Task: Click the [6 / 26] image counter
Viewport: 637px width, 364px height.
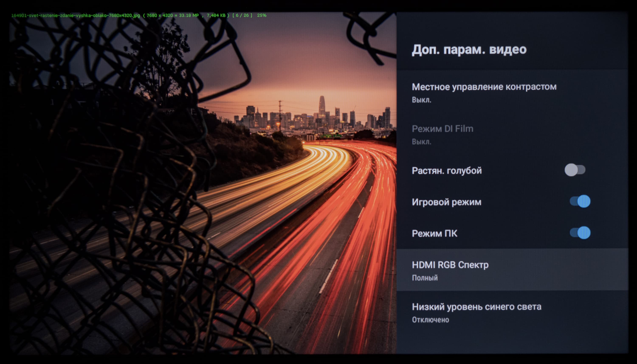Action: pyautogui.click(x=242, y=15)
